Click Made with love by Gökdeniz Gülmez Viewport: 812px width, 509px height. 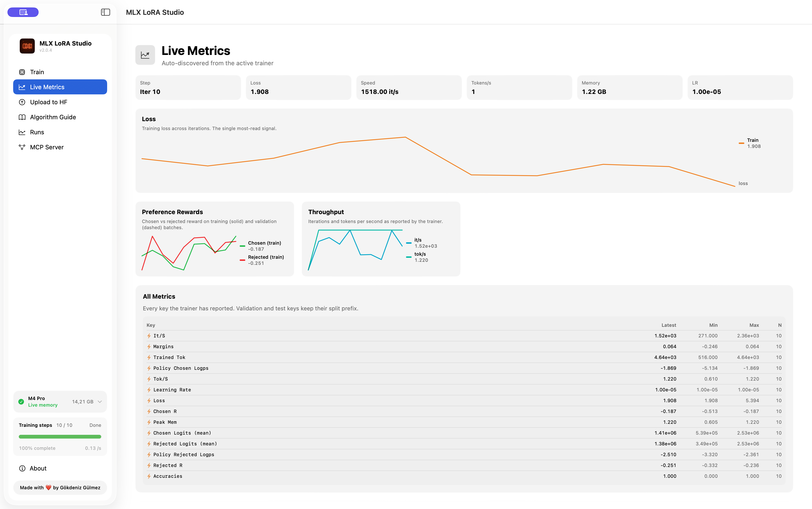pyautogui.click(x=60, y=487)
